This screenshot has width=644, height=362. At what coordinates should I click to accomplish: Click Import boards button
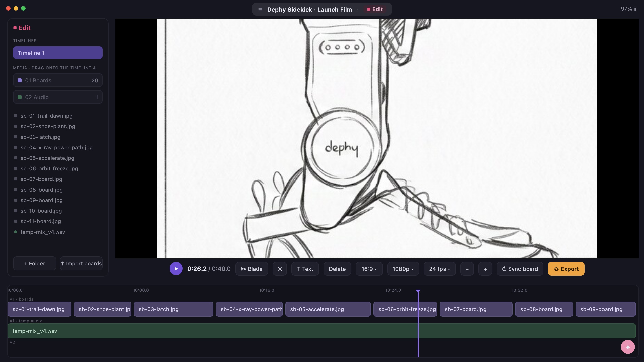[x=81, y=263]
